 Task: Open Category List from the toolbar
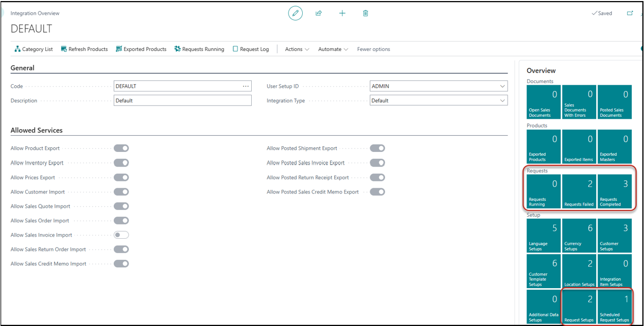(x=33, y=49)
